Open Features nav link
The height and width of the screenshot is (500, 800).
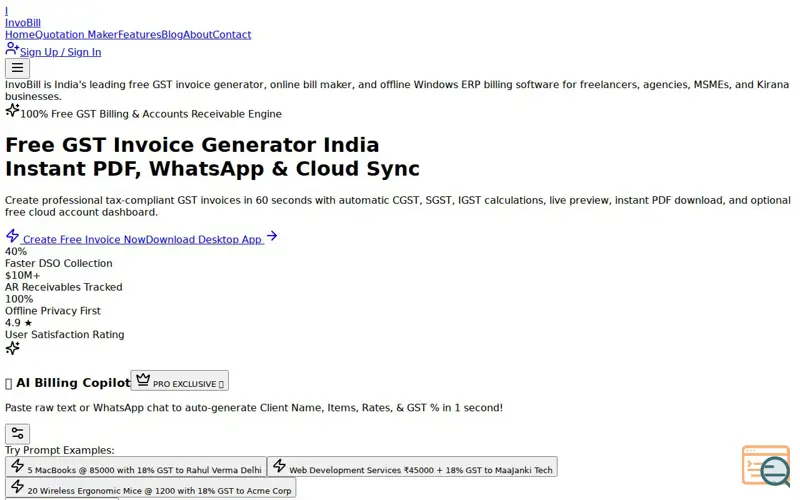pos(140,35)
